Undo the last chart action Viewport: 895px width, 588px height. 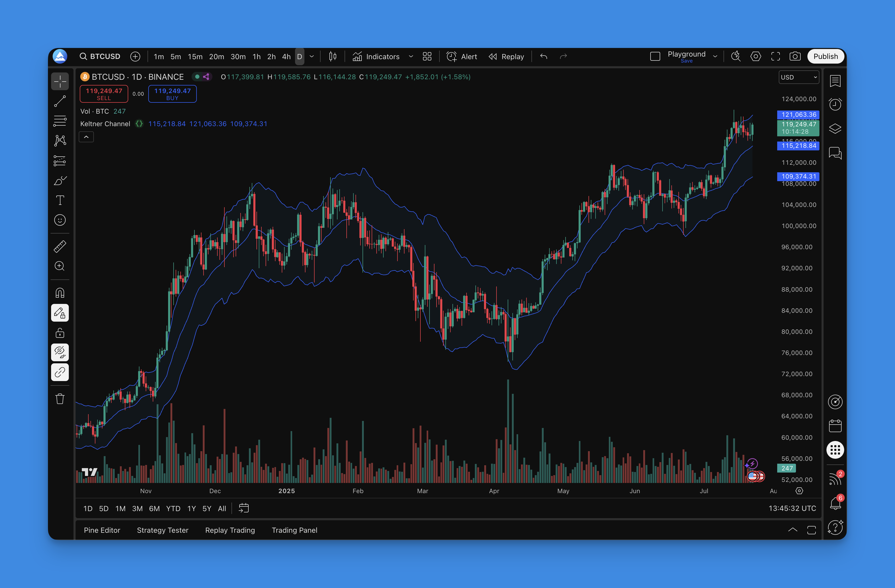pos(544,56)
